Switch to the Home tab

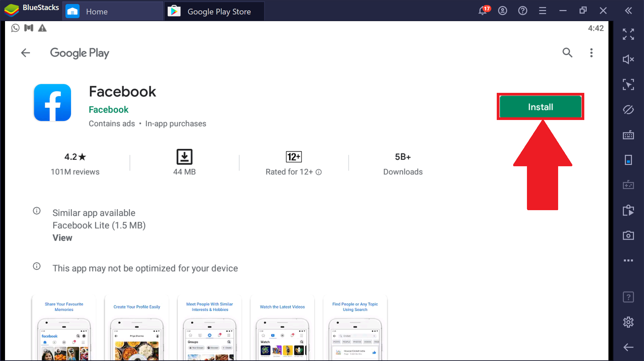113,11
